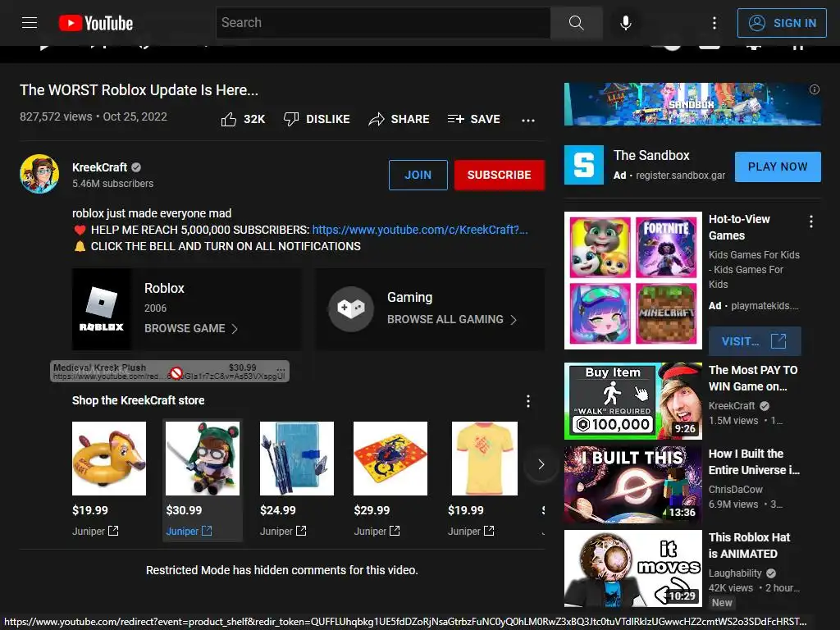The height and width of the screenshot is (630, 840).
Task: Open ChrisDaCow channel name
Action: click(x=736, y=489)
